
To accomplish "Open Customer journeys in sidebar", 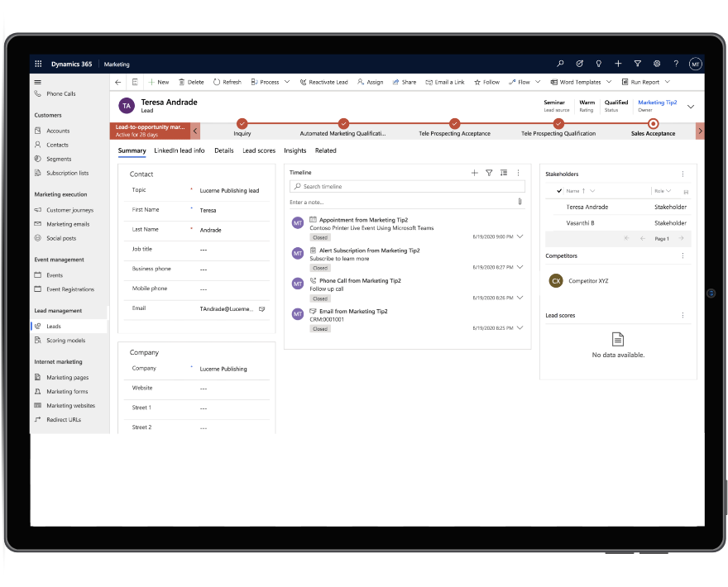I will [x=69, y=210].
